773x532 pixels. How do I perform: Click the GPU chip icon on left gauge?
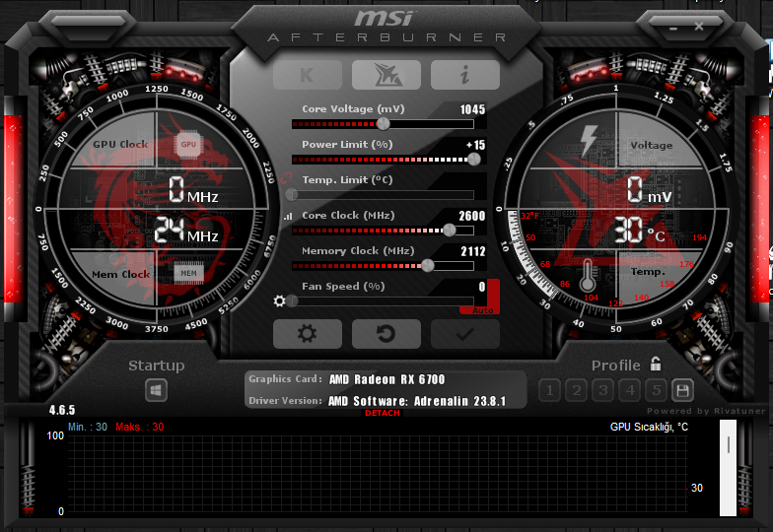188,144
